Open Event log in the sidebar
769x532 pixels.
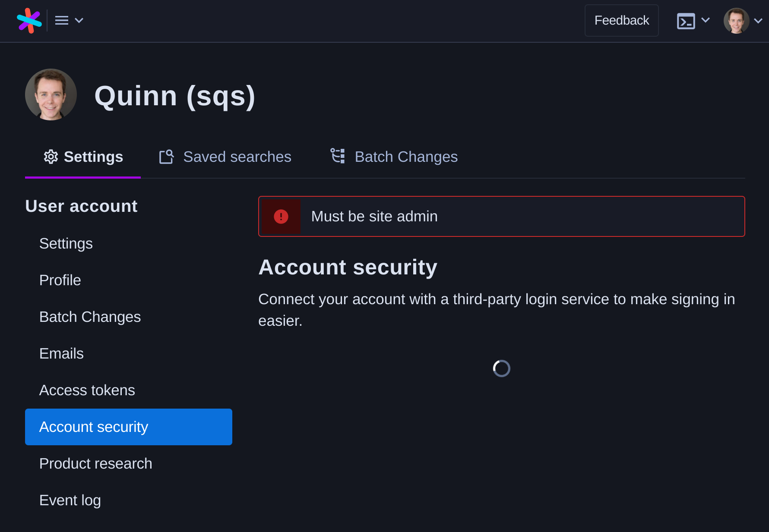129,500
